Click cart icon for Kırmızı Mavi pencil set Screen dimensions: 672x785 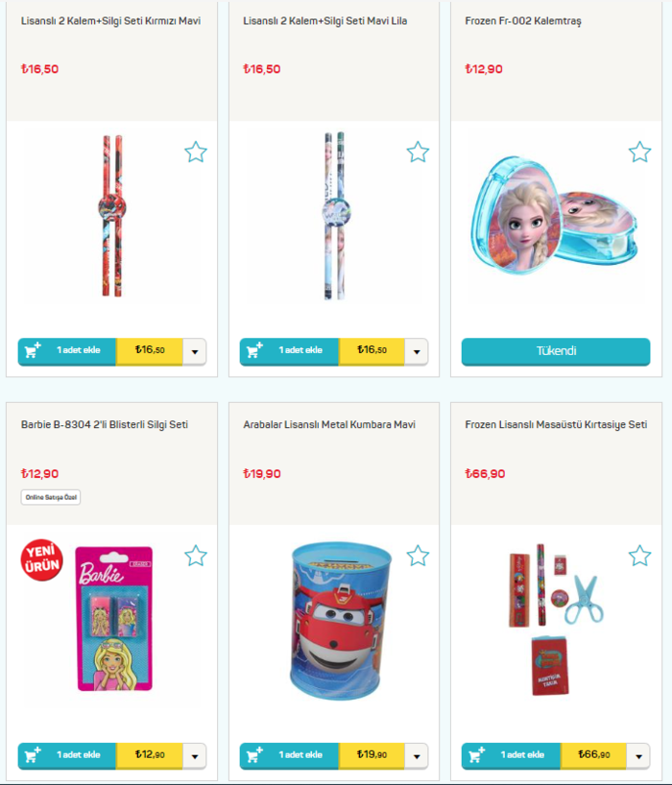tap(33, 350)
